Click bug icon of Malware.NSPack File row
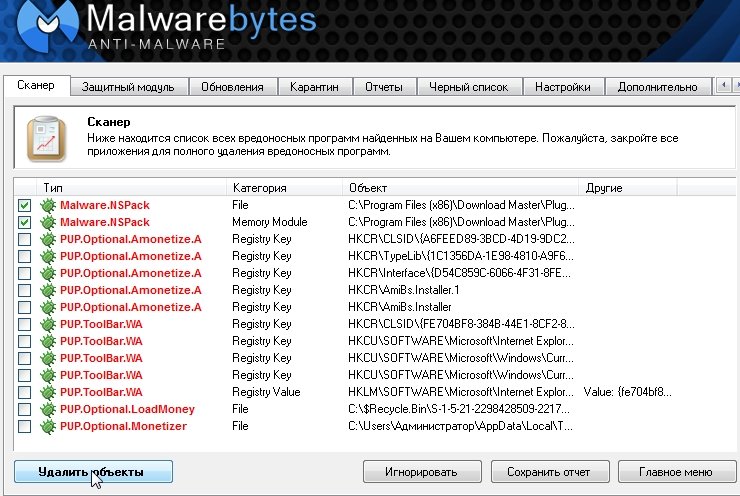The width and height of the screenshot is (740, 496). point(48,205)
